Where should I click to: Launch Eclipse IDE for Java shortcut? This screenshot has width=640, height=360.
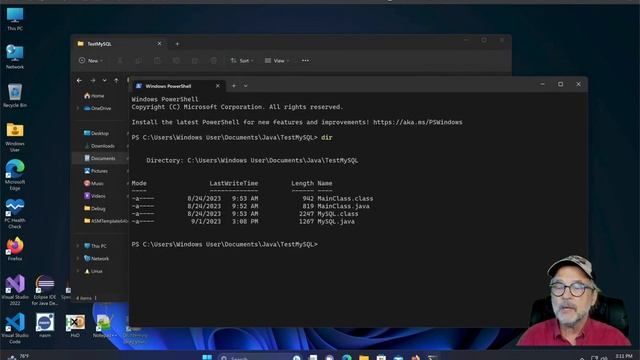click(45, 290)
